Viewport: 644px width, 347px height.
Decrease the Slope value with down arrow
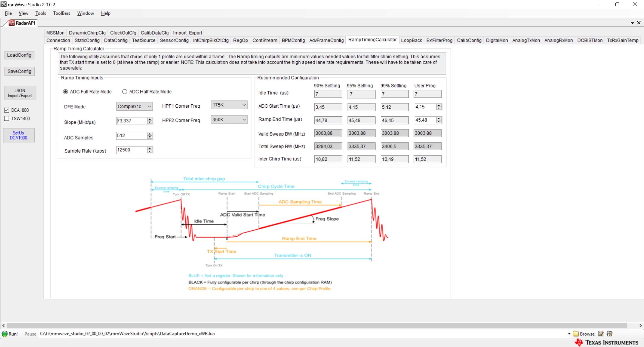pyautogui.click(x=150, y=122)
